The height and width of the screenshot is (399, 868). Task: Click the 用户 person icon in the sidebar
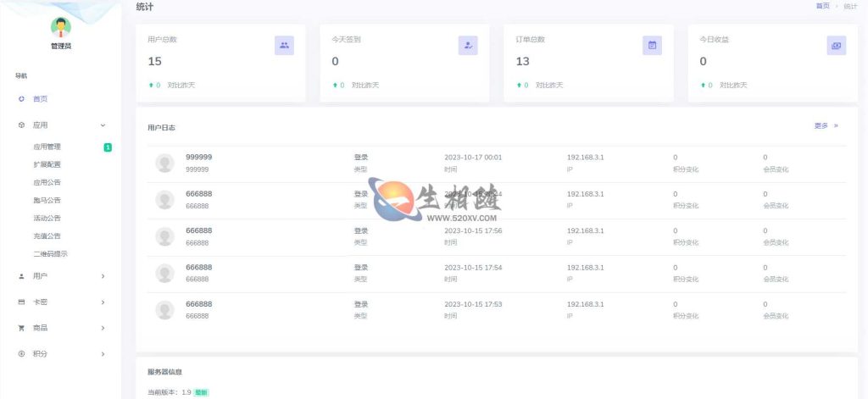pos(21,275)
